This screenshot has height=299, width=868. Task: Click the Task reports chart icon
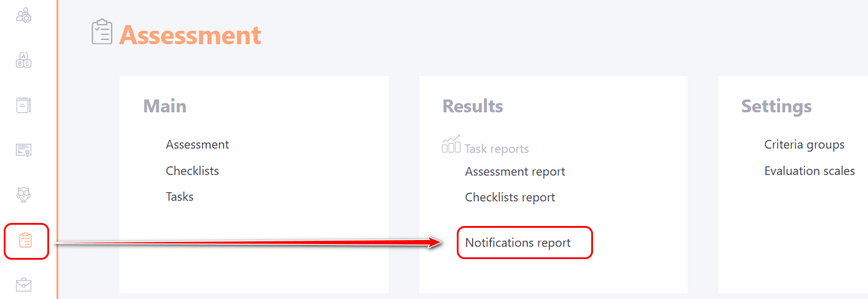451,145
